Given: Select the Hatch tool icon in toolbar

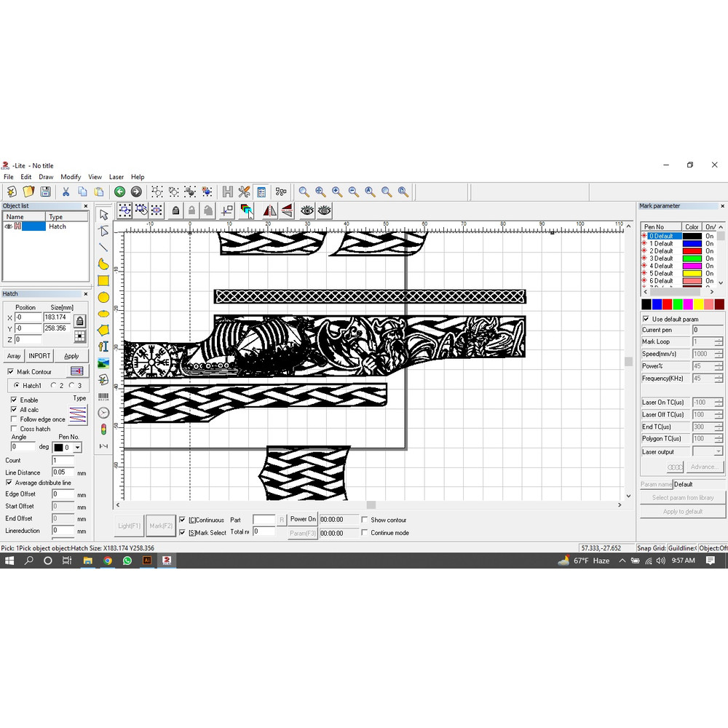Looking at the screenshot, I should click(x=227, y=192).
